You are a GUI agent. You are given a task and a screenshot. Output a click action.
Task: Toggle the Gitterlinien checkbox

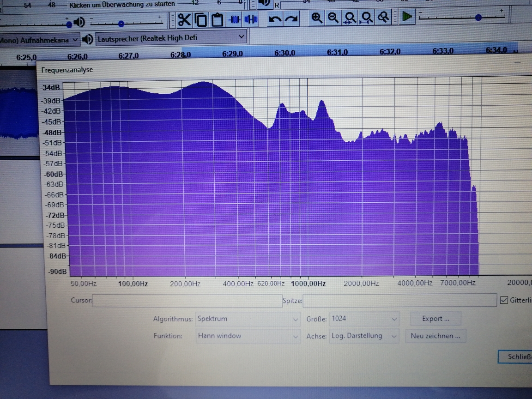click(504, 300)
